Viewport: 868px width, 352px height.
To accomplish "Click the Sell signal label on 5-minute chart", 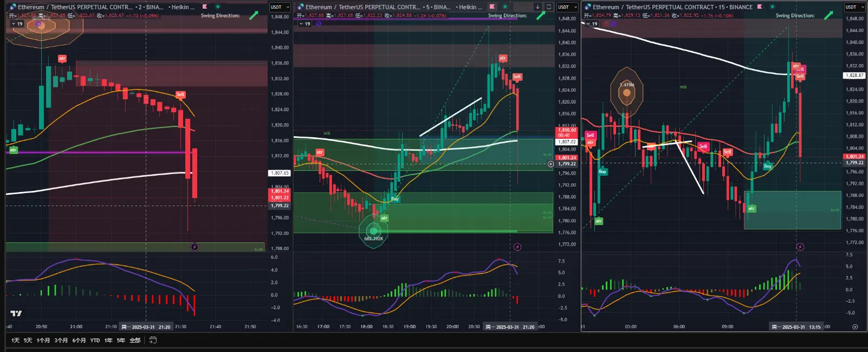I will click(517, 76).
